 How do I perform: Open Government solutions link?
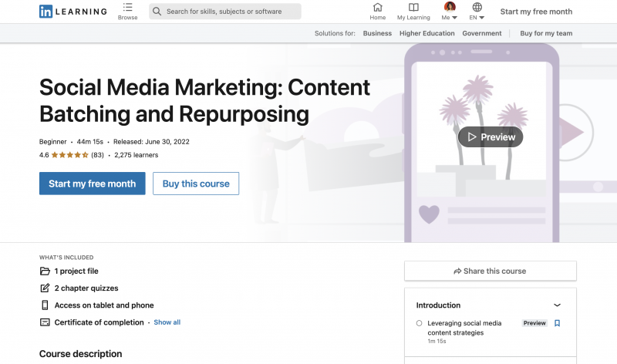(482, 33)
